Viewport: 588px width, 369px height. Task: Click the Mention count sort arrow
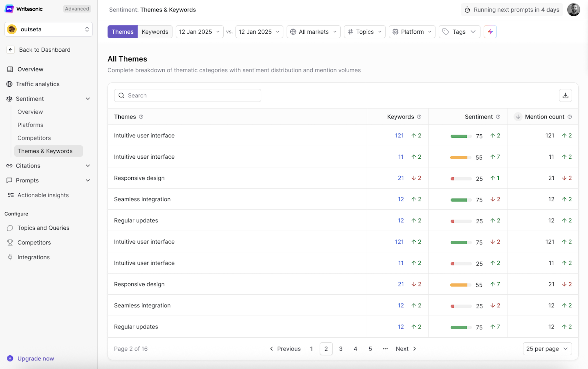(x=518, y=117)
